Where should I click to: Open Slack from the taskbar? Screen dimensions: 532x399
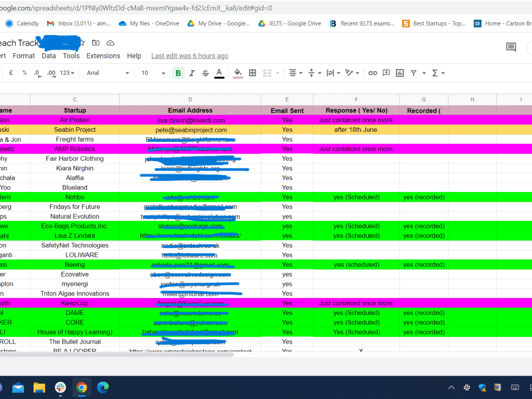(x=61, y=387)
